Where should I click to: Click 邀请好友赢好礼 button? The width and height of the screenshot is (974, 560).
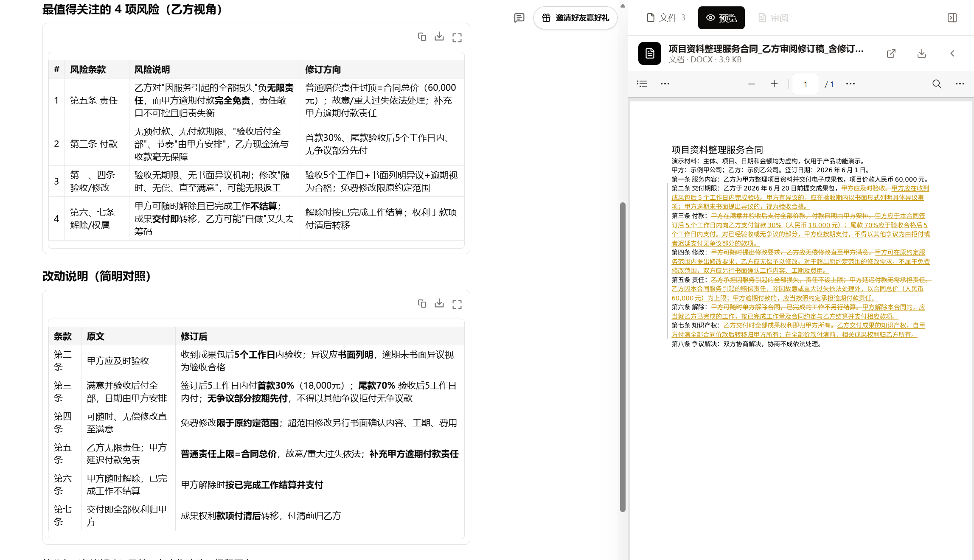pyautogui.click(x=575, y=18)
